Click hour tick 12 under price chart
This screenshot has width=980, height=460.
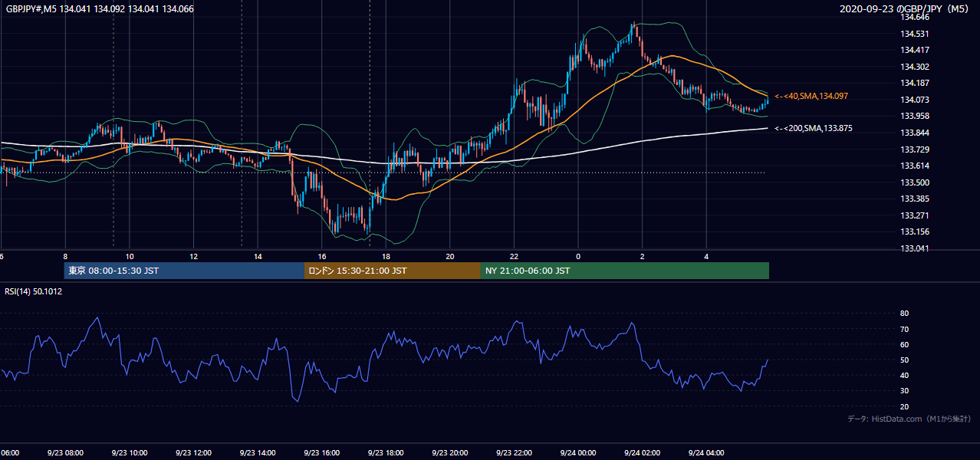(194, 257)
